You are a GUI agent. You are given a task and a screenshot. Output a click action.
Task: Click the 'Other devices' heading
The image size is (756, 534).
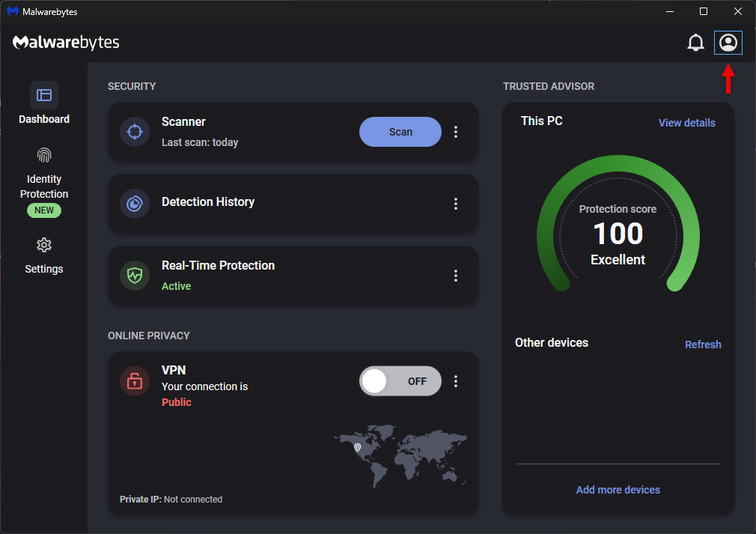point(552,342)
